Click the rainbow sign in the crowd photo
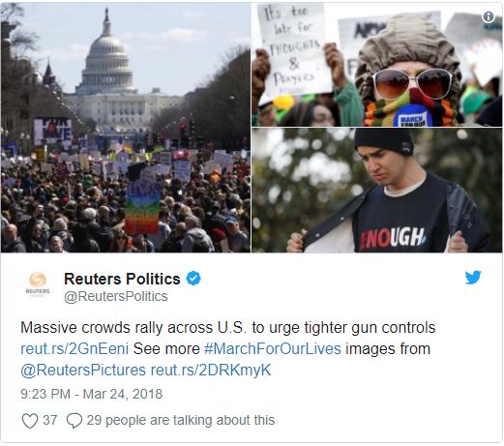The image size is (504, 446). 142,208
